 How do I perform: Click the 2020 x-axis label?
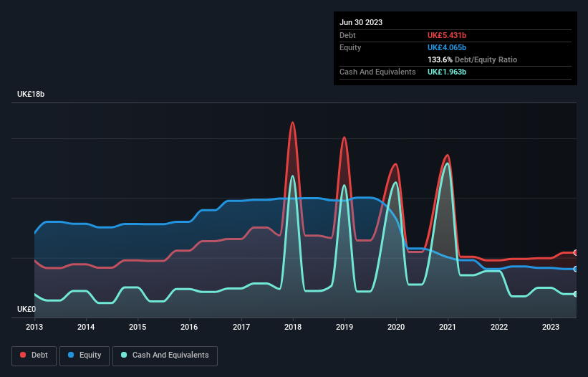[396, 327]
